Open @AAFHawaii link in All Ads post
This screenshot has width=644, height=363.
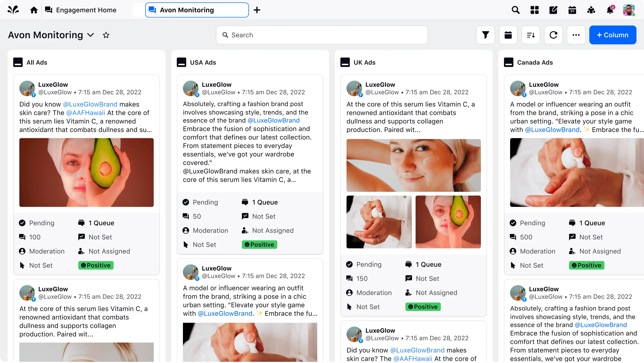[x=86, y=113]
